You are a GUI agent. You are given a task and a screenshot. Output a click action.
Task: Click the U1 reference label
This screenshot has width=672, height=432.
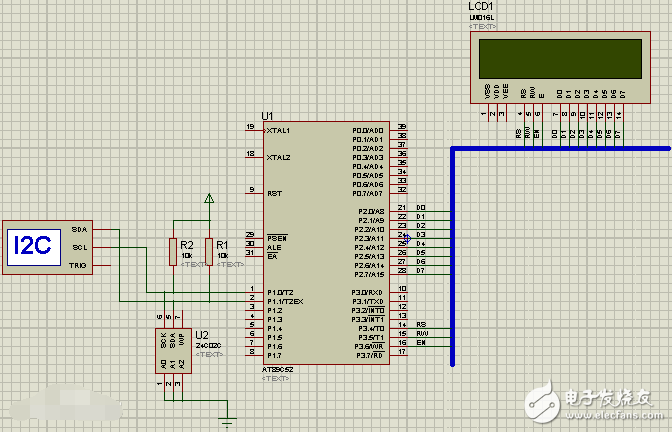pos(267,116)
